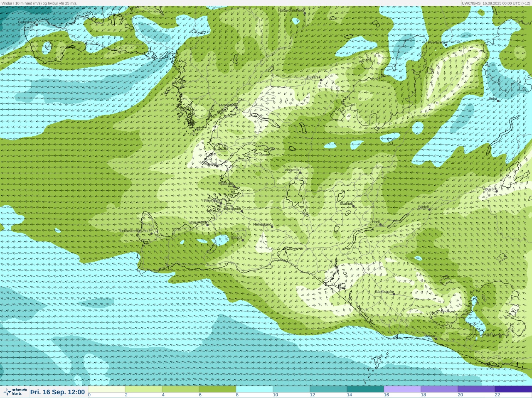Image resolution: width=532 pixels, height=398 pixels.
Task: Click the Setur station label
Action: pos(493,99)
